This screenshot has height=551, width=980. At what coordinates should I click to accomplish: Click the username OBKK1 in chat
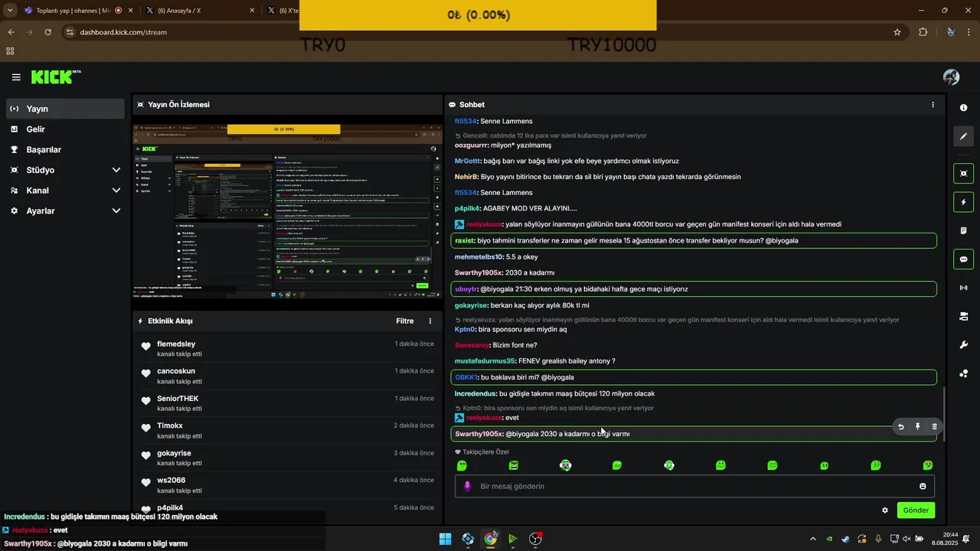(x=466, y=377)
